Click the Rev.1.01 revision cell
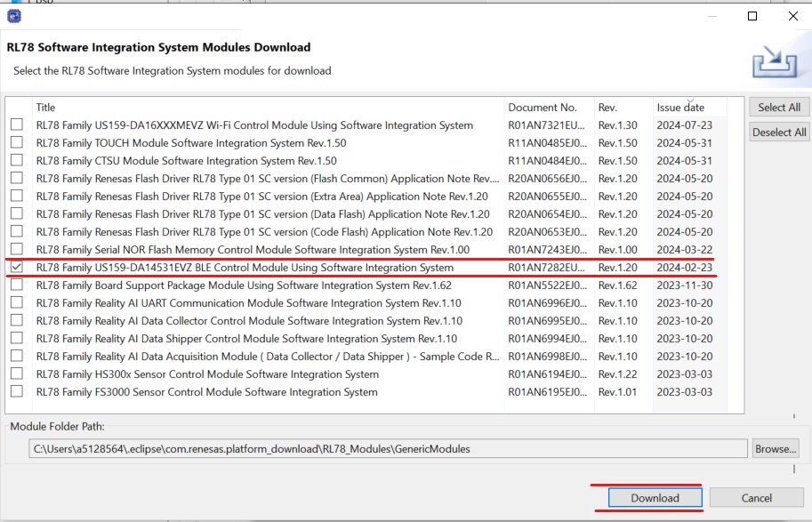This screenshot has width=812, height=522. tap(617, 392)
